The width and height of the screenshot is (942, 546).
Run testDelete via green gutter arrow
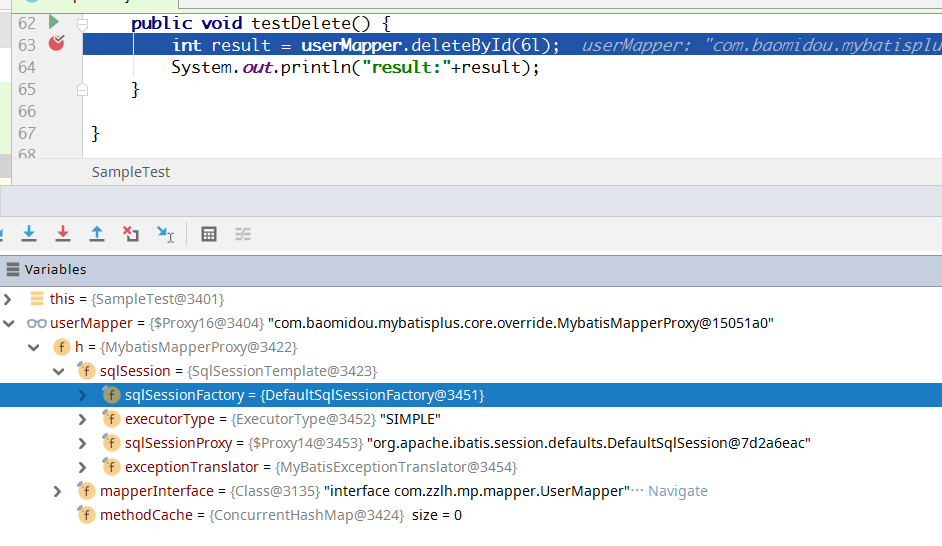tap(53, 22)
